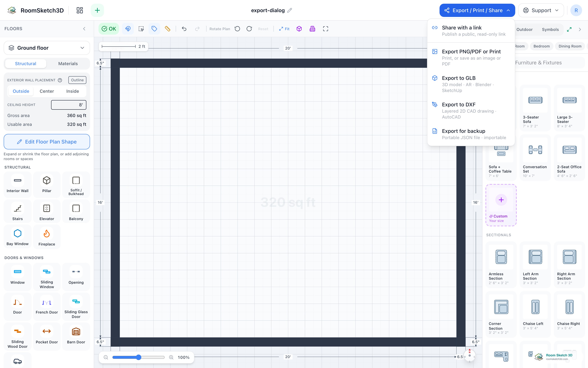Add a Balcony element
This screenshot has height=368, width=588.
(76, 211)
